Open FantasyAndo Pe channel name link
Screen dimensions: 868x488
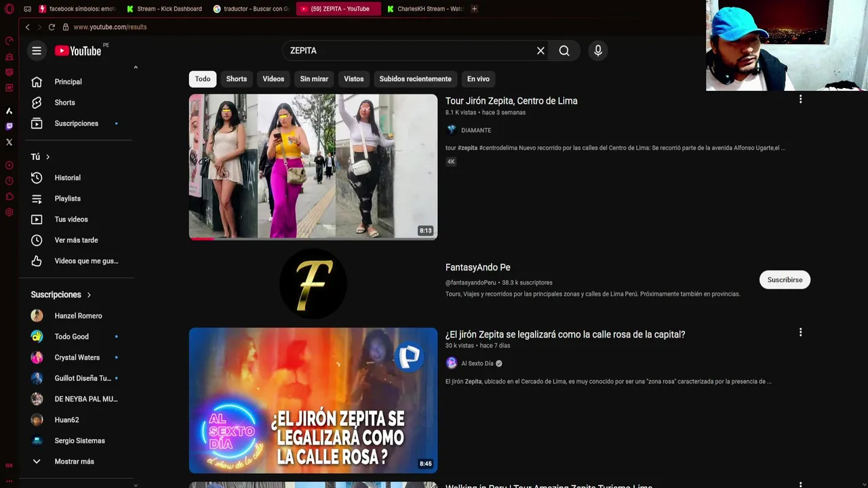(477, 268)
